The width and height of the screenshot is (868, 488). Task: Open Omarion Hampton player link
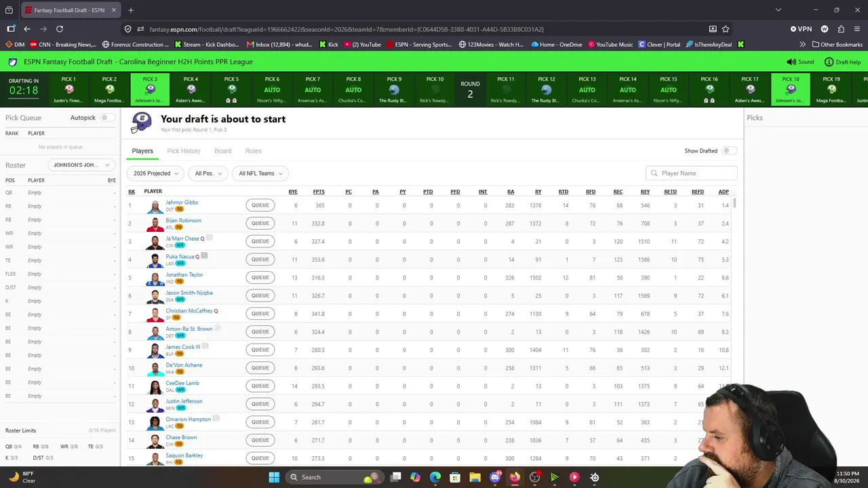click(189, 419)
